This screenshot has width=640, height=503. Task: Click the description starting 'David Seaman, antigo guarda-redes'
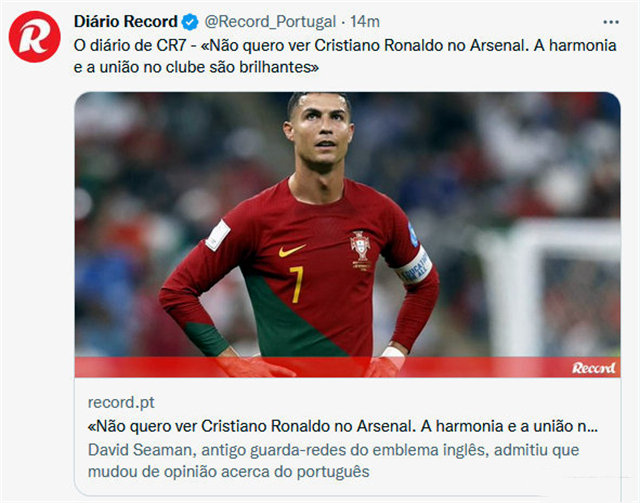(x=333, y=461)
